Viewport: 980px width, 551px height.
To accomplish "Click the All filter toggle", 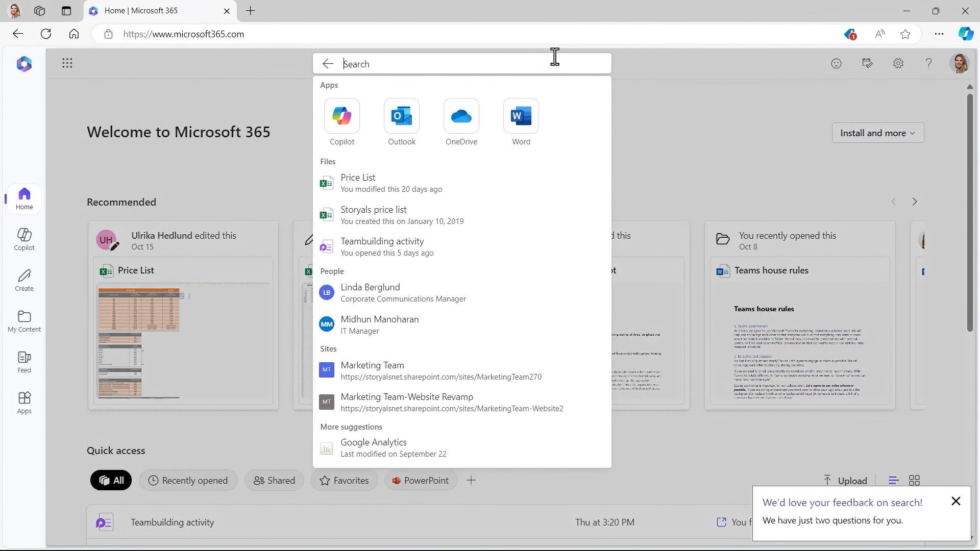I will [110, 481].
